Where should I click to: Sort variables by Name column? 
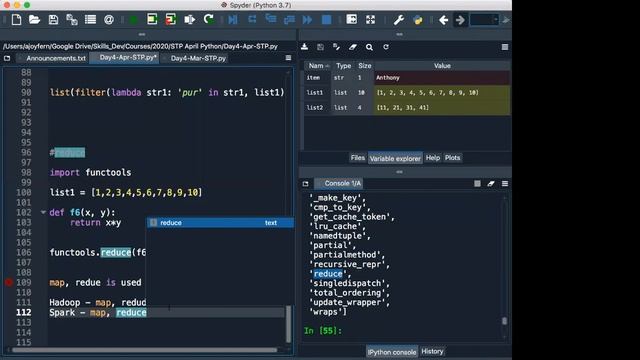tap(318, 66)
